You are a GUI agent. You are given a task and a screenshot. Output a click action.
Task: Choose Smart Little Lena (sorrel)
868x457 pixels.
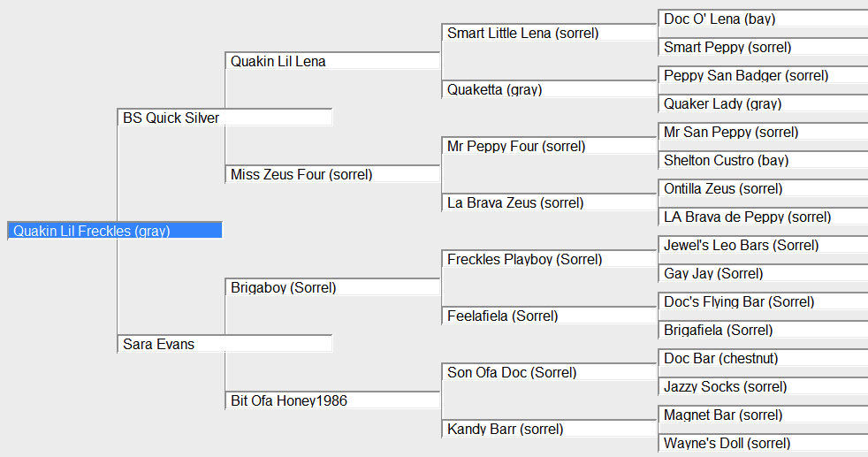point(549,33)
